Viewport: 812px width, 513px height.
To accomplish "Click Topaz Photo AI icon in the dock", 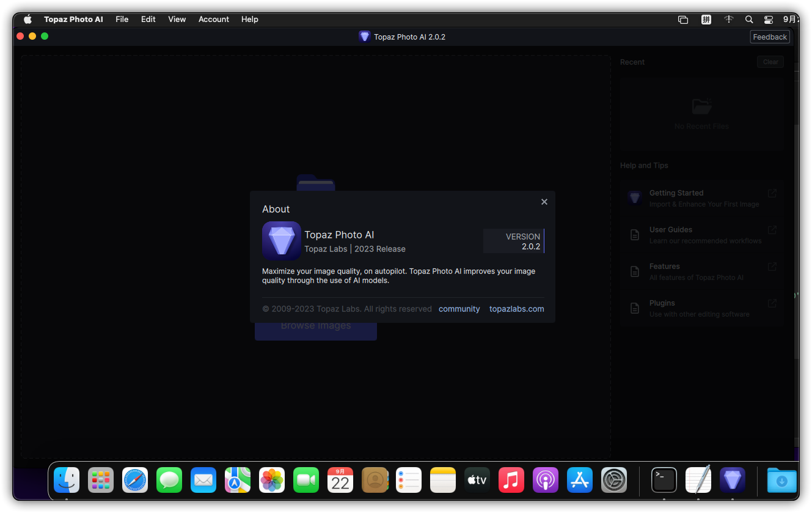I will (733, 480).
